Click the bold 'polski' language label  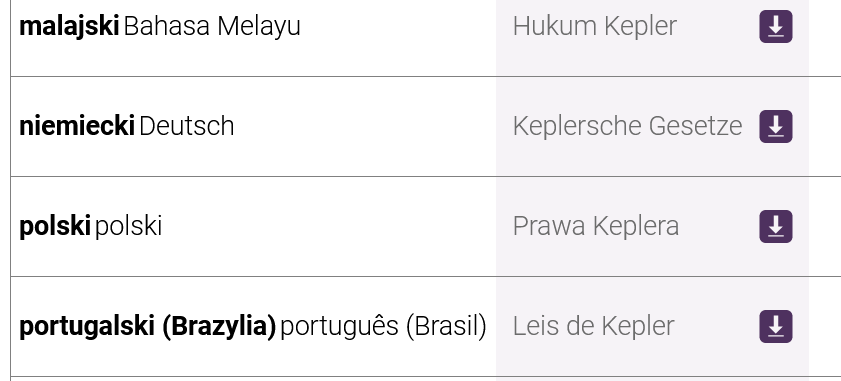click(55, 226)
